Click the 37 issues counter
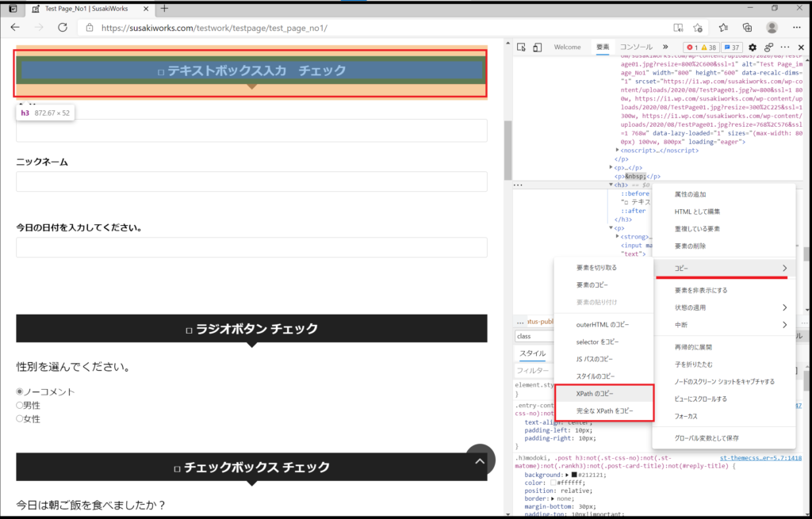This screenshot has height=519, width=812. pos(732,47)
